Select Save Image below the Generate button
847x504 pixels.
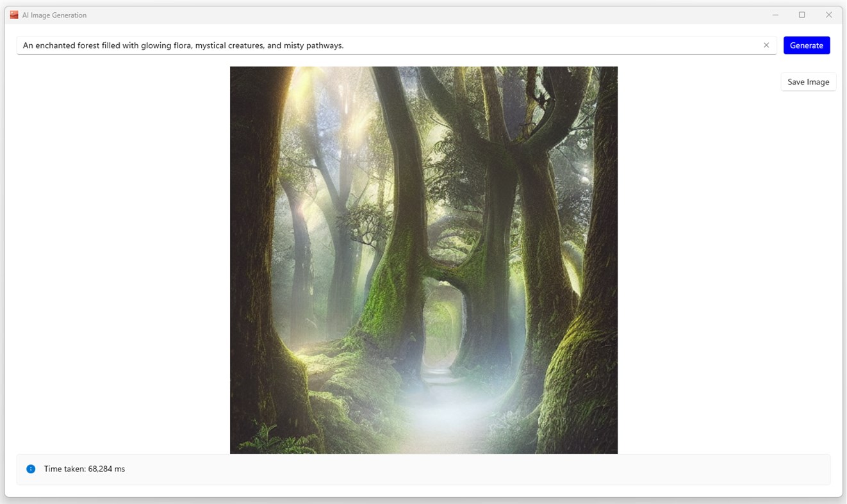(x=808, y=81)
